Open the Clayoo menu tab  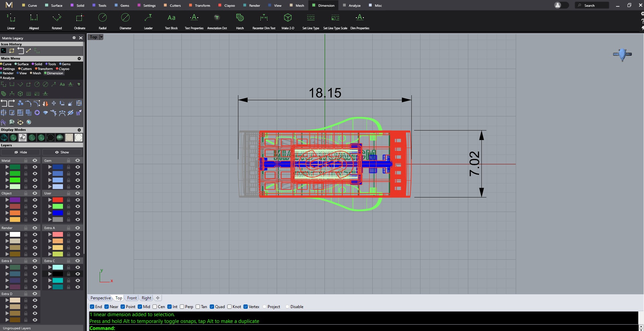(x=227, y=5)
